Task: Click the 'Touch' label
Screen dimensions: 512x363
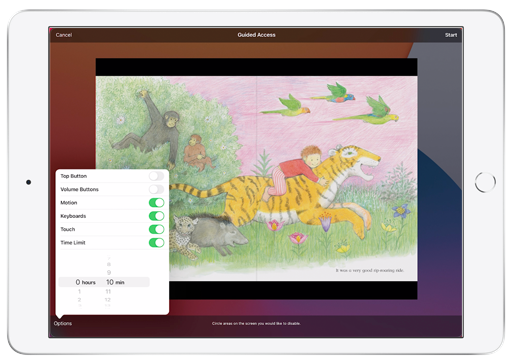Action: coord(68,229)
